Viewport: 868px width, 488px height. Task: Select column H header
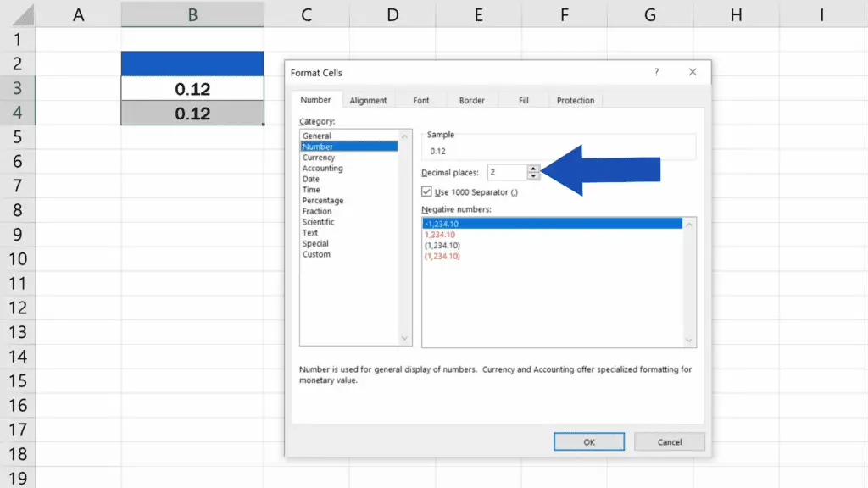click(736, 14)
